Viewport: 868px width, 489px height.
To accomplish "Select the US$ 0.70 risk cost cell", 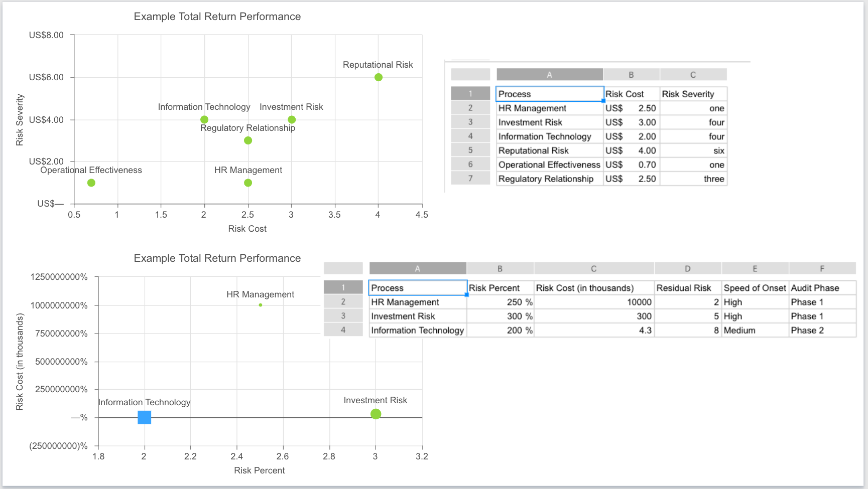I will 631,165.
